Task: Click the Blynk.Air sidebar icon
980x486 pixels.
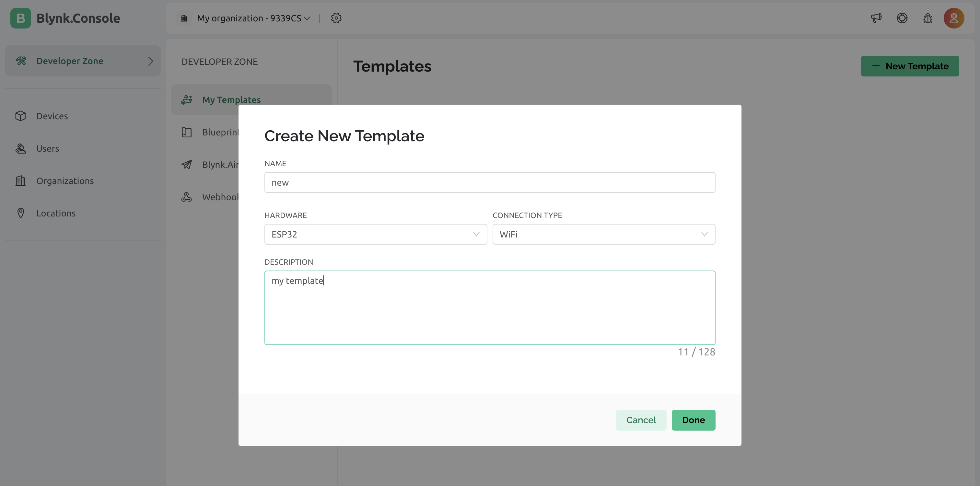Action: [186, 164]
